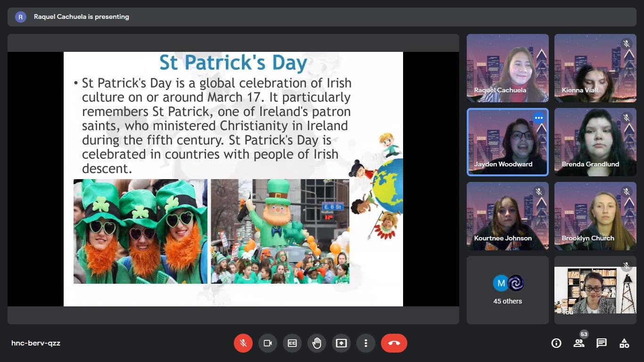Image resolution: width=644 pixels, height=362 pixels.
Task: Start presenting your screen
Action: (x=341, y=343)
